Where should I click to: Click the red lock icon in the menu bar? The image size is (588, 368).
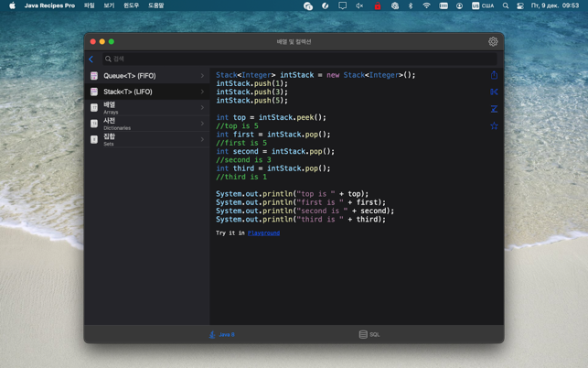pyautogui.click(x=378, y=5)
